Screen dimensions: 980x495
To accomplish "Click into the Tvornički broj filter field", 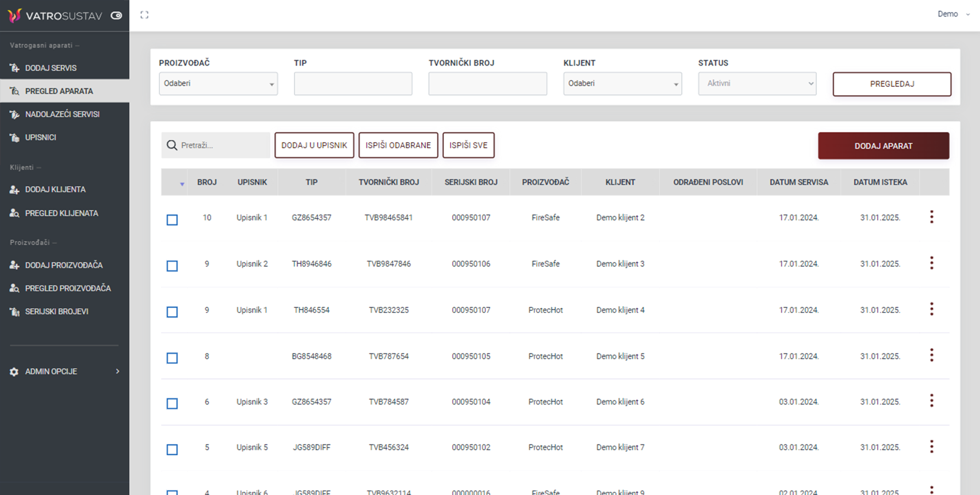I will point(487,84).
